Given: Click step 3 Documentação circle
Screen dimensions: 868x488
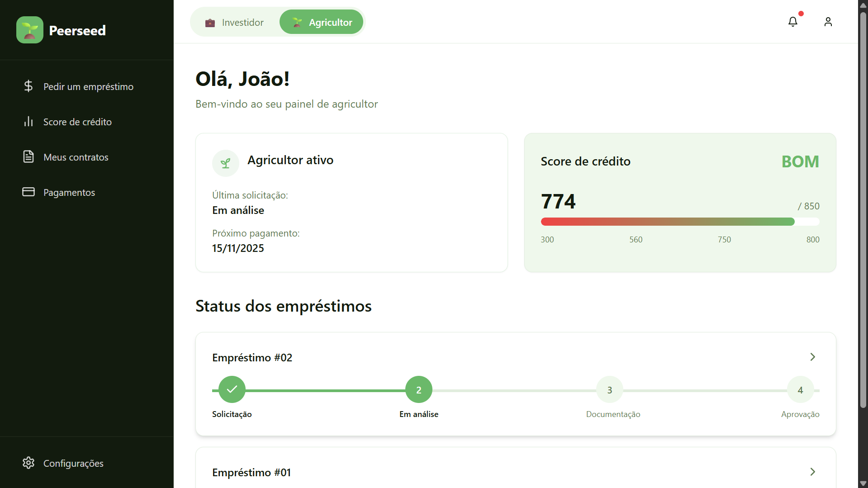Looking at the screenshot, I should (609, 390).
